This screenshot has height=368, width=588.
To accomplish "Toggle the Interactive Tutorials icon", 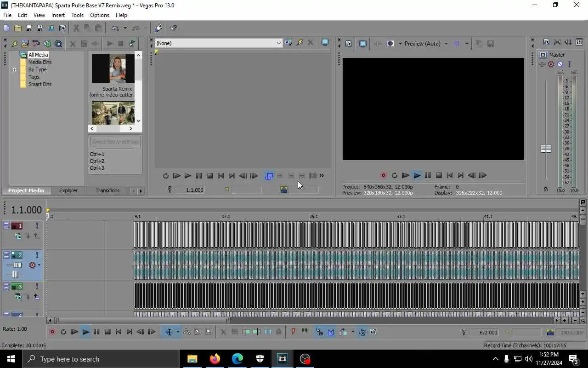I will tap(158, 28).
